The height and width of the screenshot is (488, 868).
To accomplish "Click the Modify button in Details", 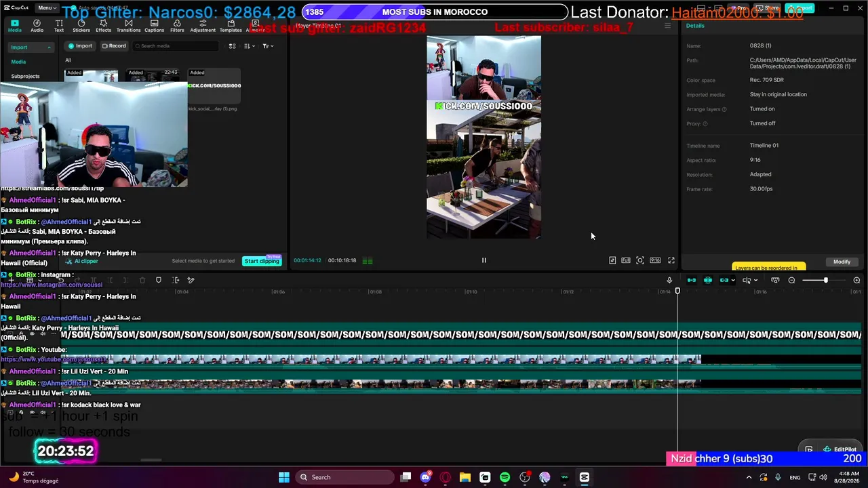I will pyautogui.click(x=842, y=262).
